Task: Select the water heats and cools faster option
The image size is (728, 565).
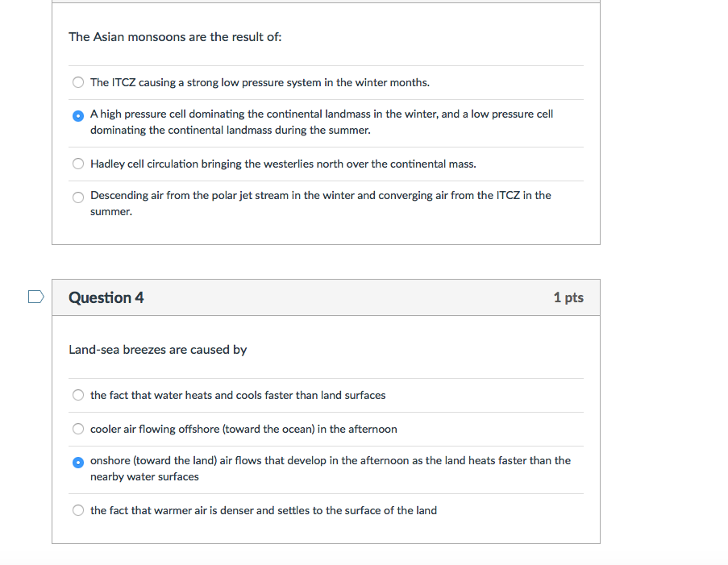Action: tap(77, 395)
